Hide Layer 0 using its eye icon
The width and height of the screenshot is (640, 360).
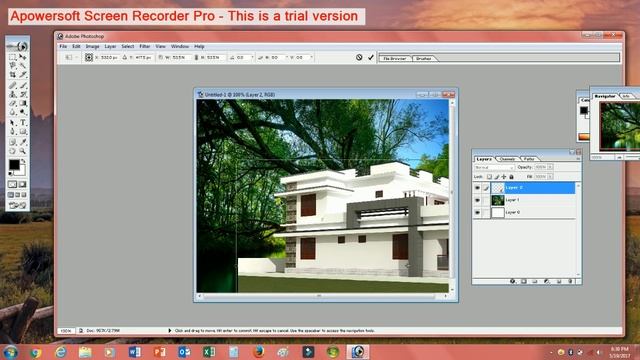point(478,212)
